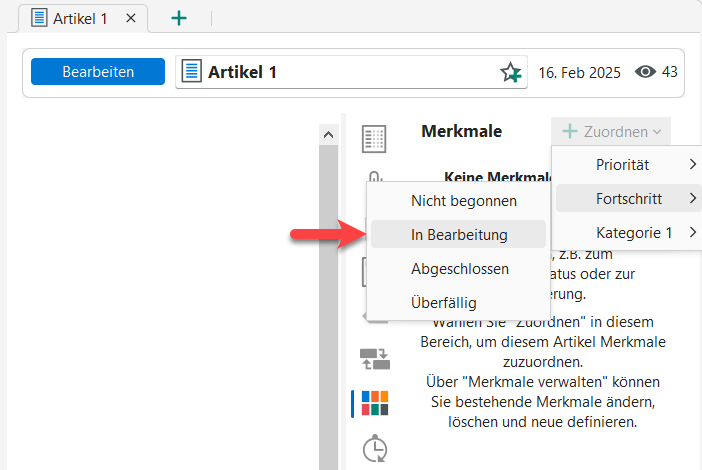The width and height of the screenshot is (702, 470).
Task: Close the Artikel 1 tab
Action: click(x=129, y=19)
